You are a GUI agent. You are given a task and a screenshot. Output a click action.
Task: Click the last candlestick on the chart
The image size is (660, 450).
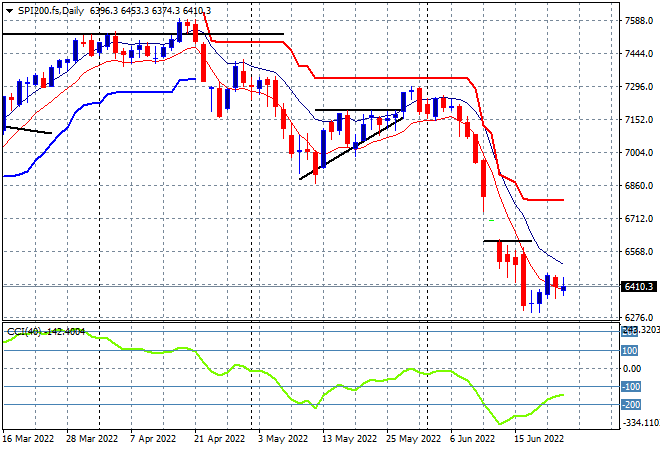(x=563, y=288)
